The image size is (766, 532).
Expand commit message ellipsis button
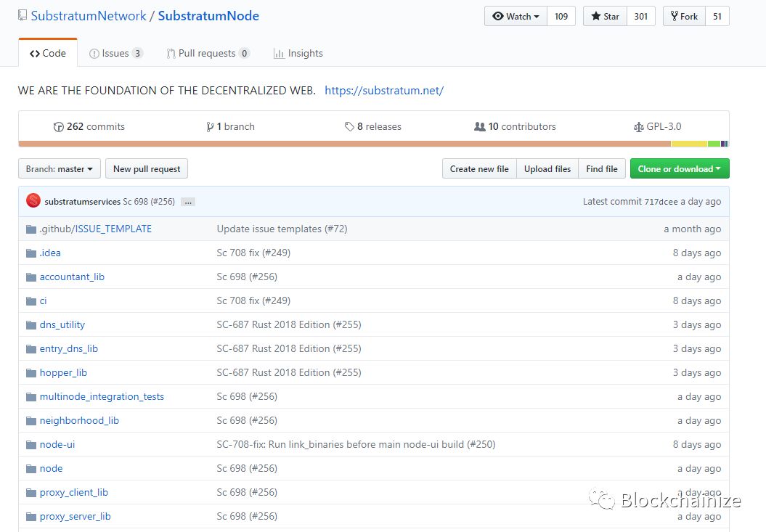[188, 202]
